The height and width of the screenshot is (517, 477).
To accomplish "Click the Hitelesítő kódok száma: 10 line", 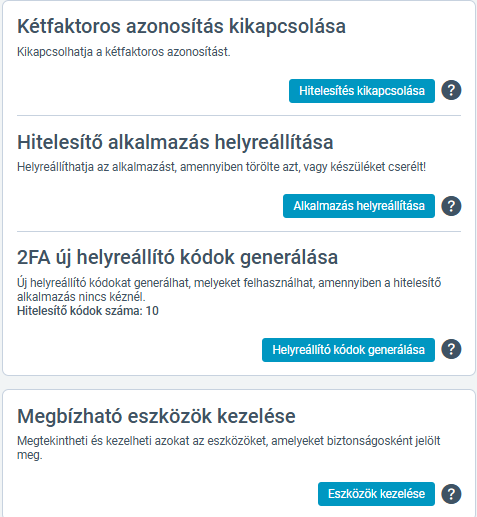I will (x=88, y=311).
